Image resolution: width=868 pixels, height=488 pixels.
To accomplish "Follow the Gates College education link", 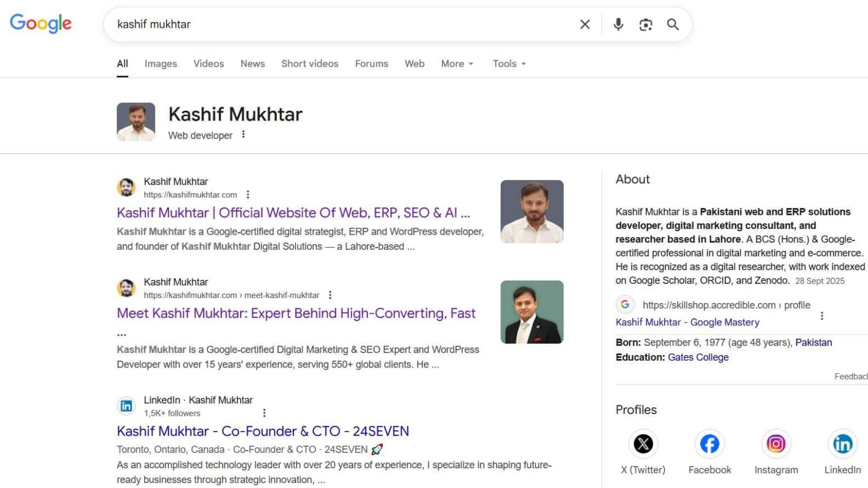I will pyautogui.click(x=698, y=357).
